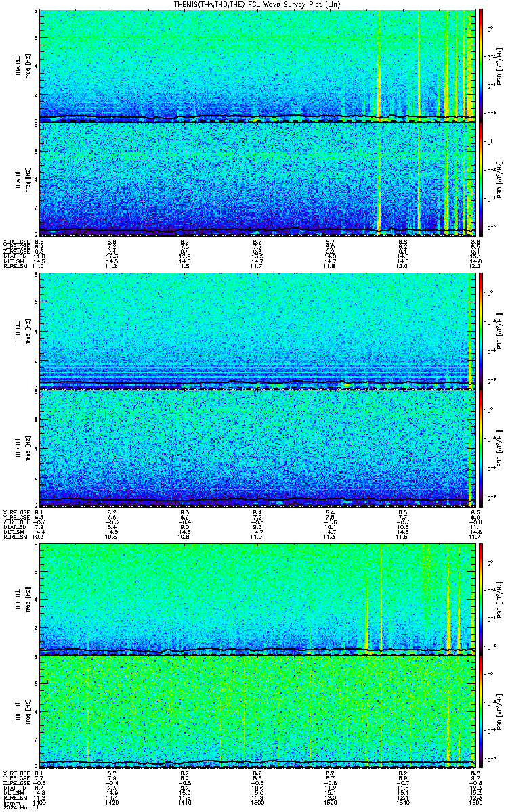Click the 'R_RE_SM' row label under THE panels
The width and height of the screenshot is (508, 812).
[15, 798]
